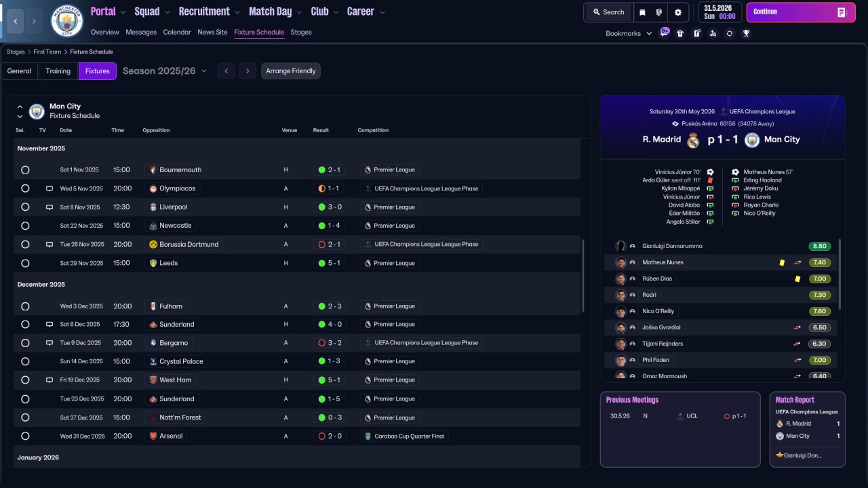
Task: Go to next season with right arrow
Action: (248, 71)
